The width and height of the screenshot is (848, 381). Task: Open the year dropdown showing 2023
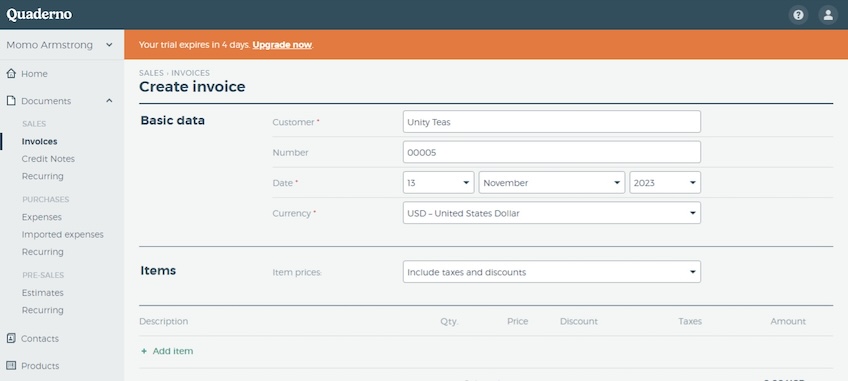click(x=665, y=183)
